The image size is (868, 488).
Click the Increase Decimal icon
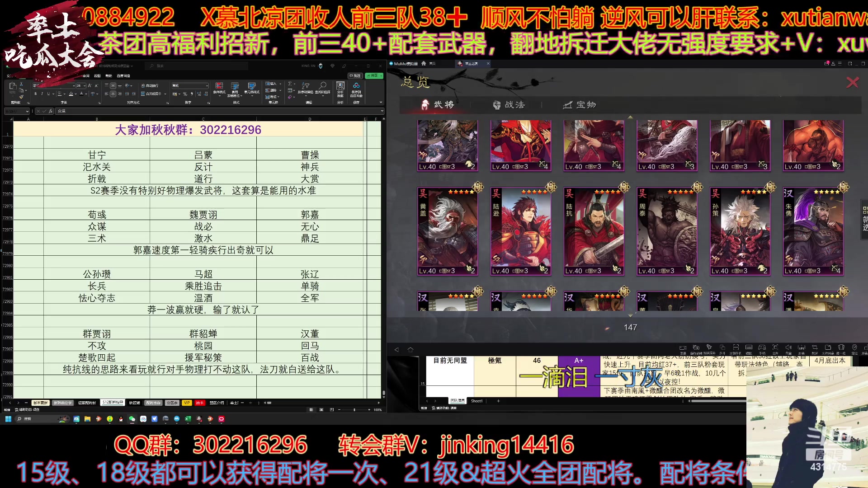(x=199, y=94)
